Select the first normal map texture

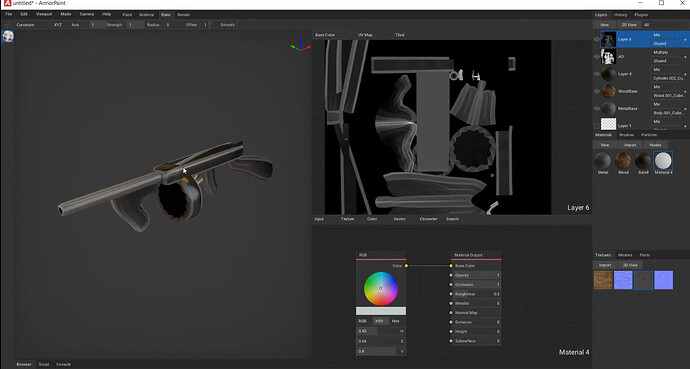pos(623,280)
